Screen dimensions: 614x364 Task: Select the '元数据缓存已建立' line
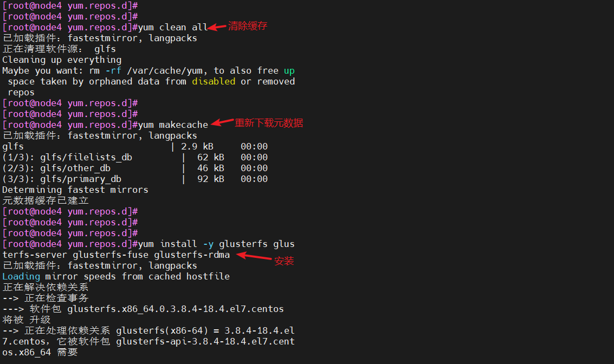click(46, 200)
